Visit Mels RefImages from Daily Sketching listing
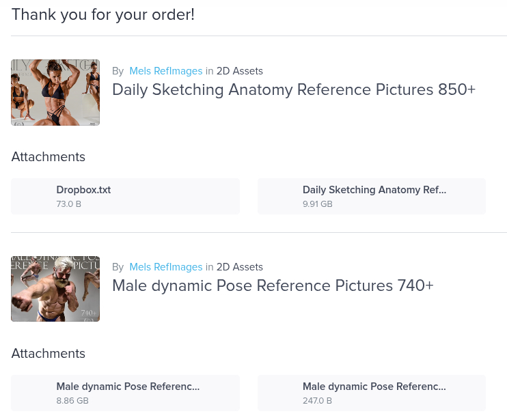This screenshot has height=420, width=507. [x=165, y=71]
